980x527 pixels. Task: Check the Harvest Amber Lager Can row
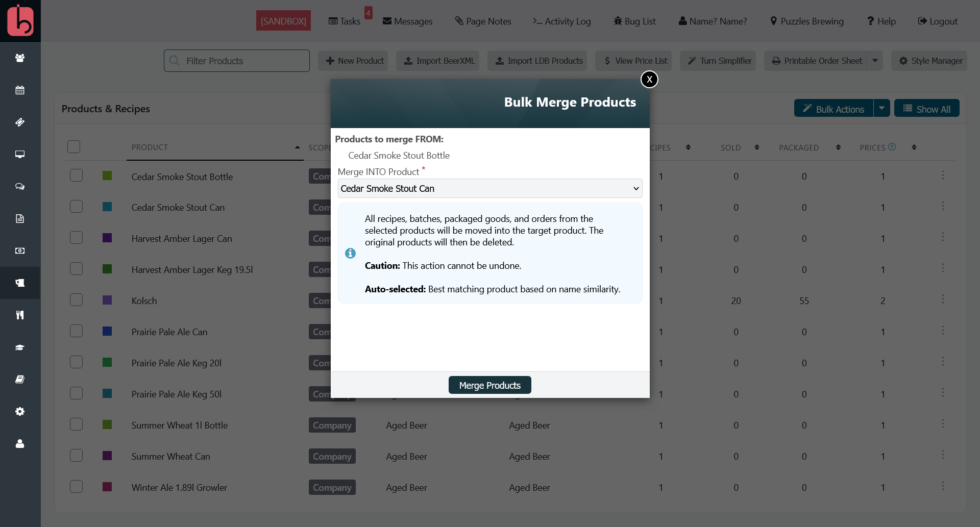point(77,238)
